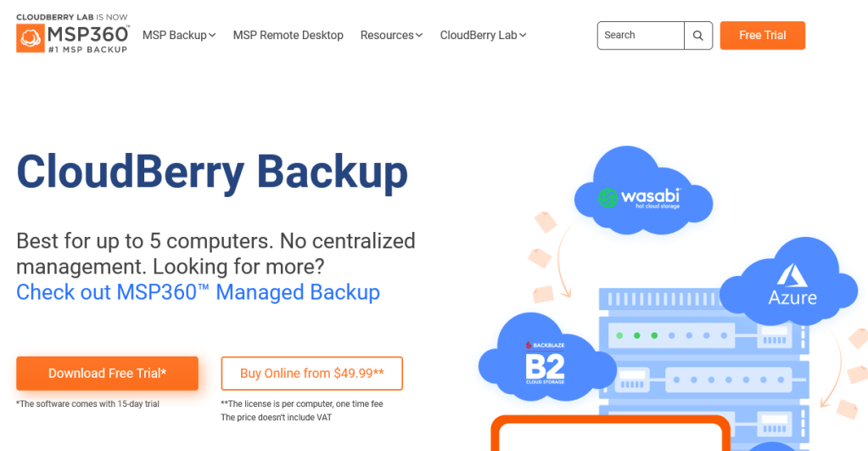Focus the Search input field
This screenshot has width=868, height=451.
[x=641, y=36]
